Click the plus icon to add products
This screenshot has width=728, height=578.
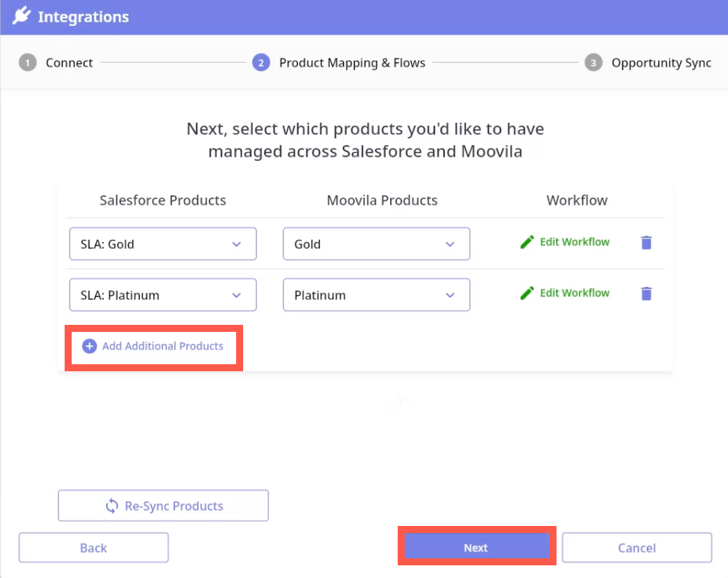[x=89, y=346]
